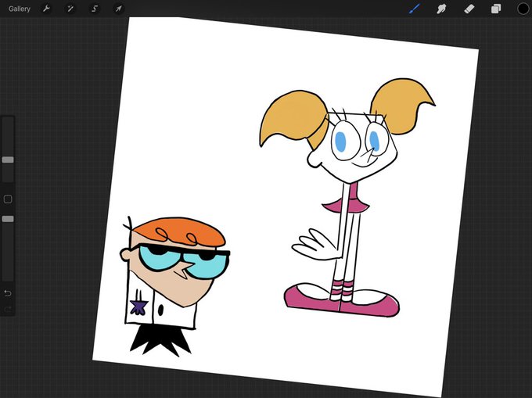Open the Adjustments magic wand menu

(x=70, y=9)
